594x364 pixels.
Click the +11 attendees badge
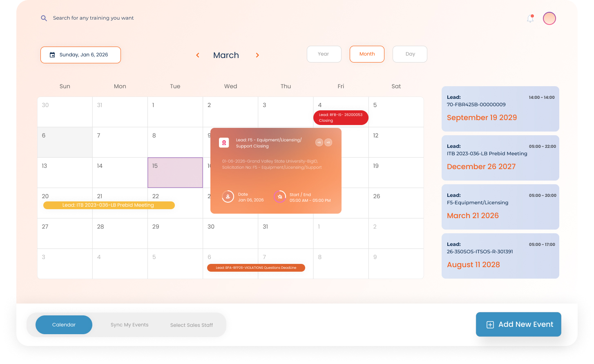click(x=328, y=143)
